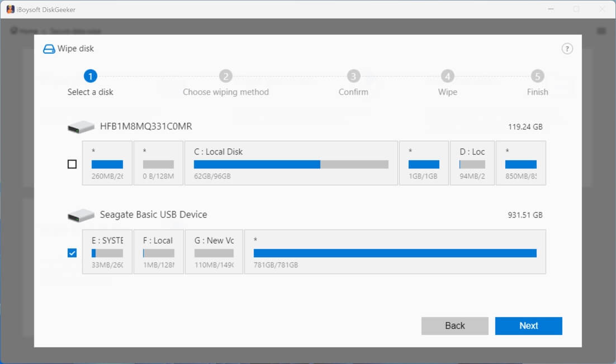Select the 0 B/128M partition block
The height and width of the screenshot is (364, 616).
coord(158,163)
